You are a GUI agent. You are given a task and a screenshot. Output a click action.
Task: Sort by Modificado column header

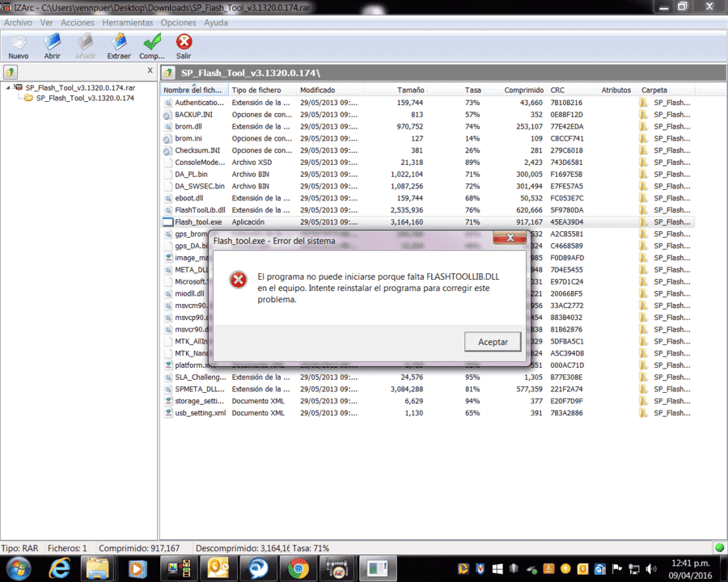coord(331,90)
